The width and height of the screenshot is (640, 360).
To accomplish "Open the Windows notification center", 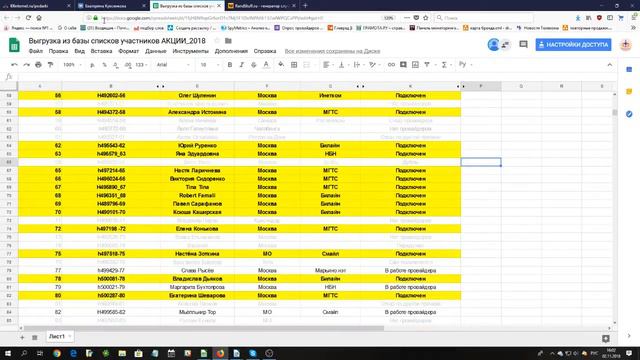I will 629,353.
